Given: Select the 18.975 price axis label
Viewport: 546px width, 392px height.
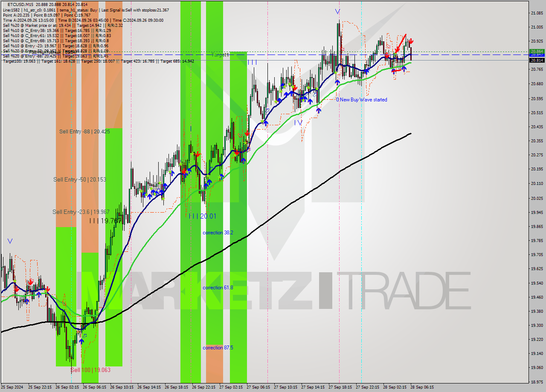Looking at the screenshot, I should pos(537,382).
